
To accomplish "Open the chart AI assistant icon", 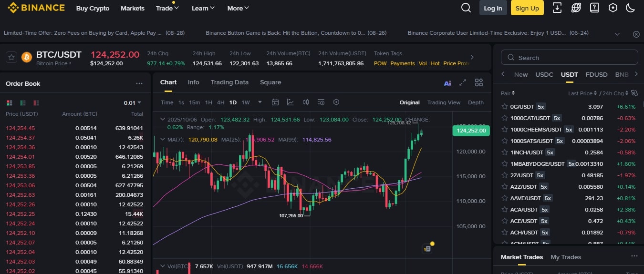I will tap(447, 83).
